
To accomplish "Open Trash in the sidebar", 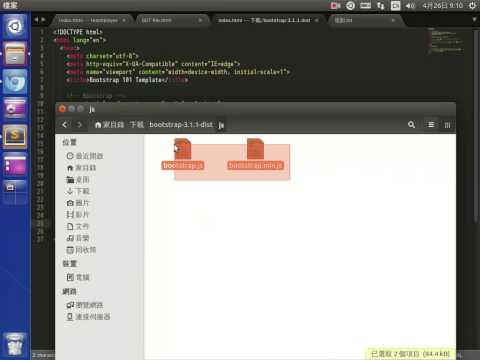I will point(82,250).
